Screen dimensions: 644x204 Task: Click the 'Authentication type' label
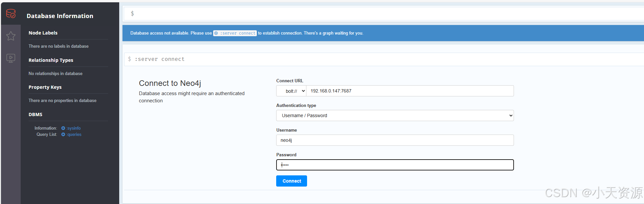(296, 106)
